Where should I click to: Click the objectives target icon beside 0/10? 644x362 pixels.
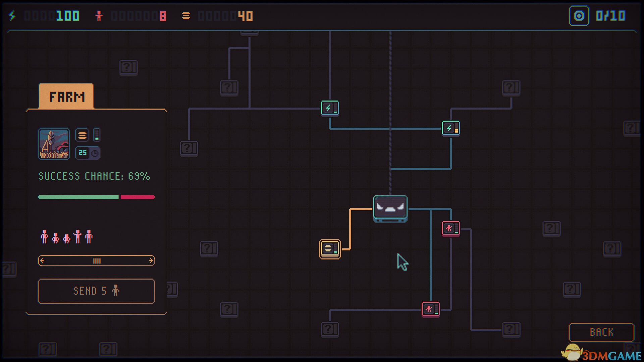pos(579,16)
